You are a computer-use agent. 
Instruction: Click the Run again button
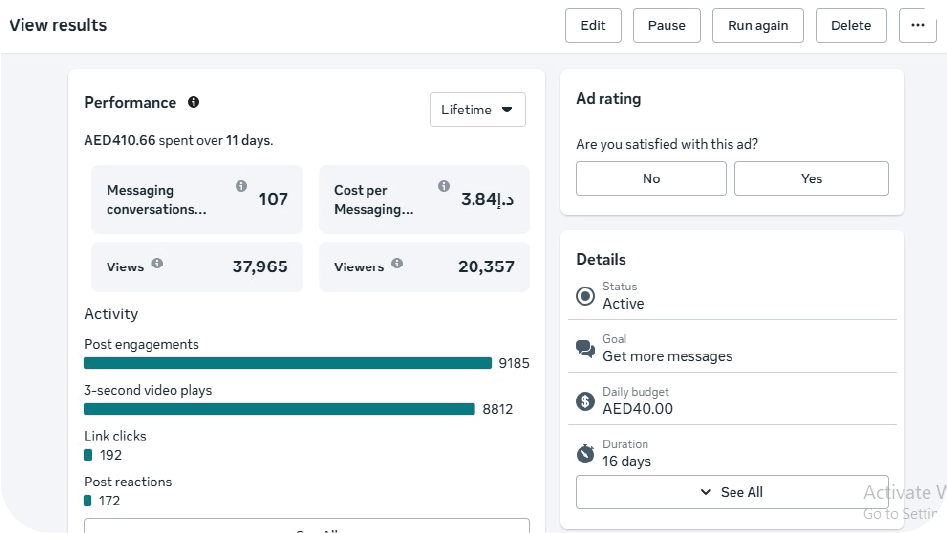click(758, 26)
